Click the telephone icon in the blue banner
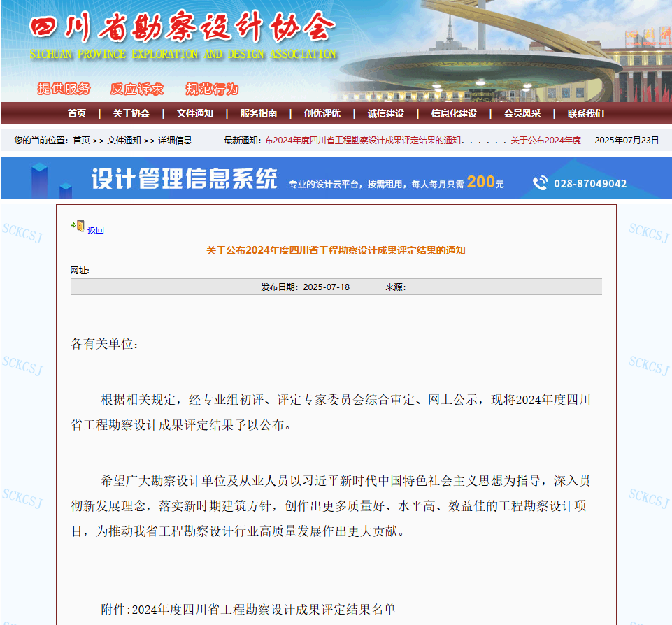 pyautogui.click(x=540, y=183)
